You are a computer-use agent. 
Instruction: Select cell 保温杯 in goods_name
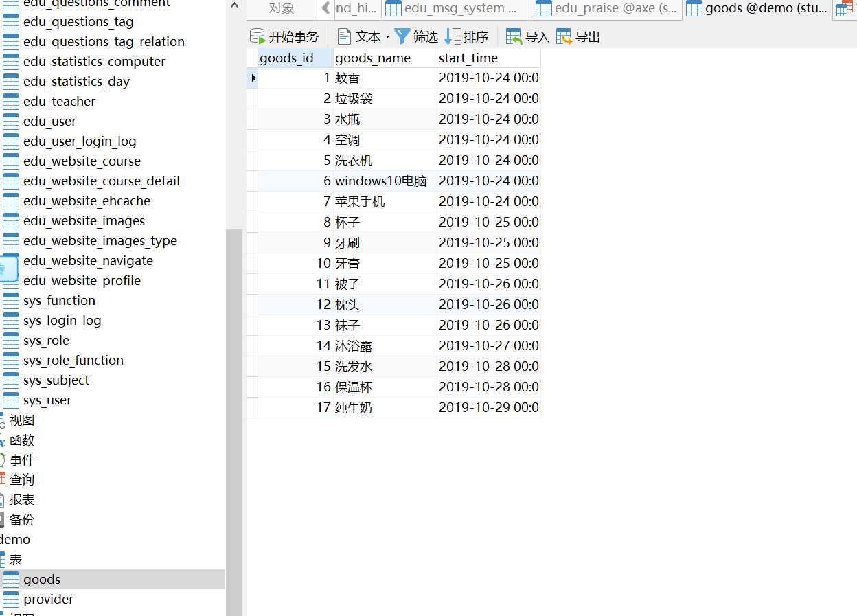pos(385,387)
